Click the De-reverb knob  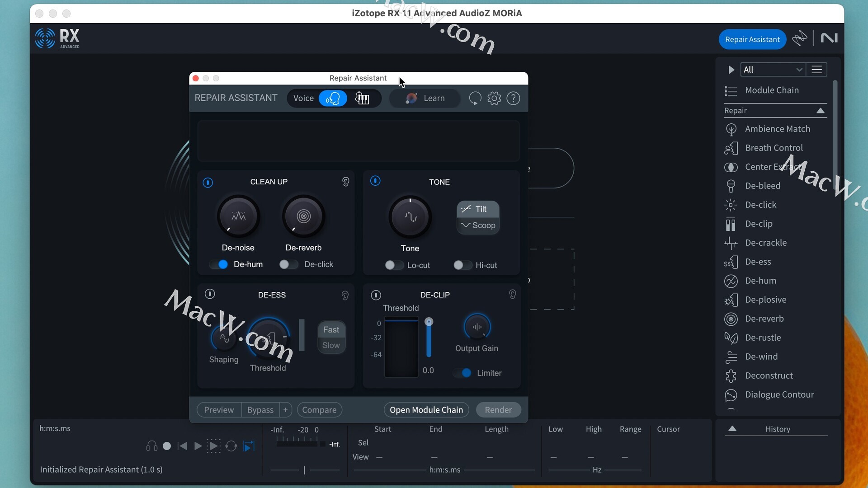click(303, 216)
